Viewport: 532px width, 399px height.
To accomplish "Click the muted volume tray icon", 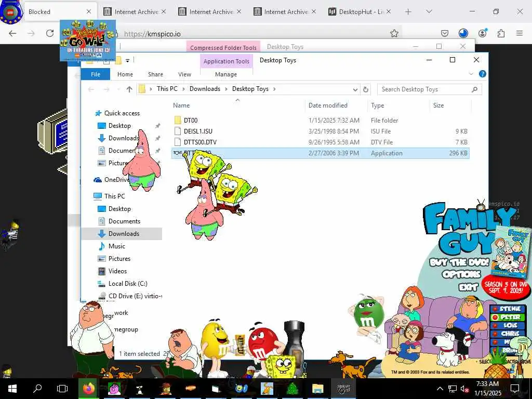I will click(x=464, y=389).
